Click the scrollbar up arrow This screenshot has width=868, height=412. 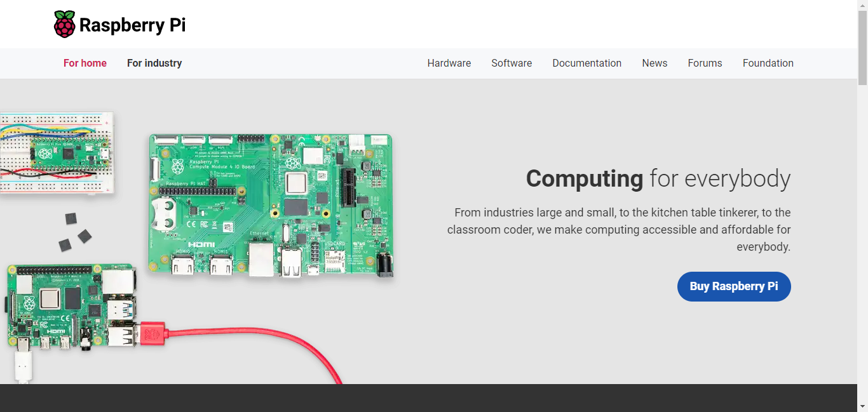tap(862, 5)
